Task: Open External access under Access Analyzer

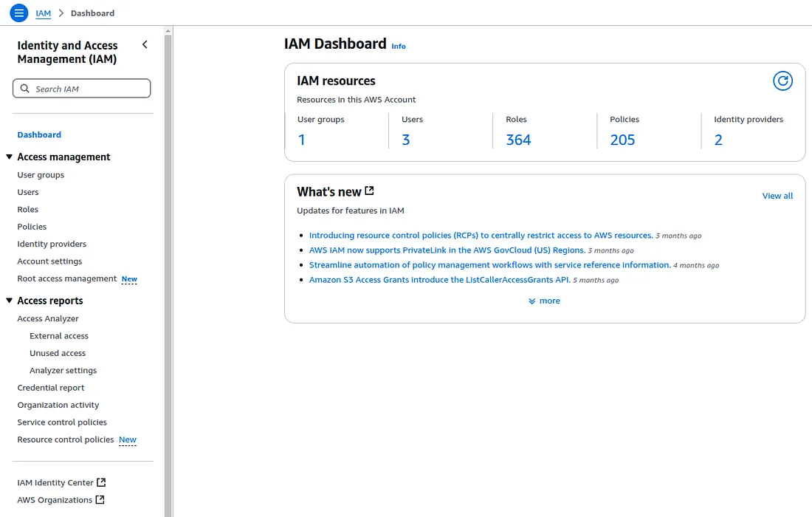Action: point(59,336)
